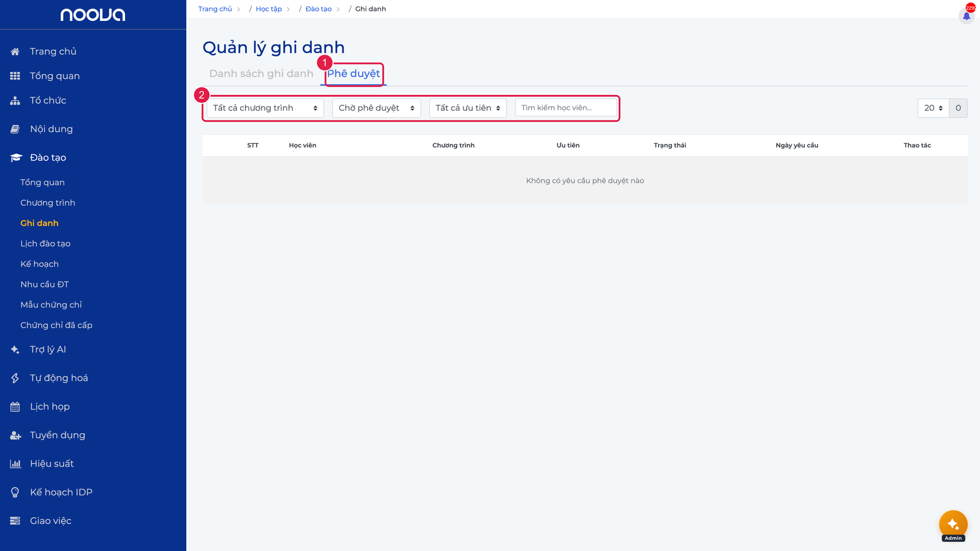
Task: Click the grid icon beside Tổng quan
Action: click(15, 76)
